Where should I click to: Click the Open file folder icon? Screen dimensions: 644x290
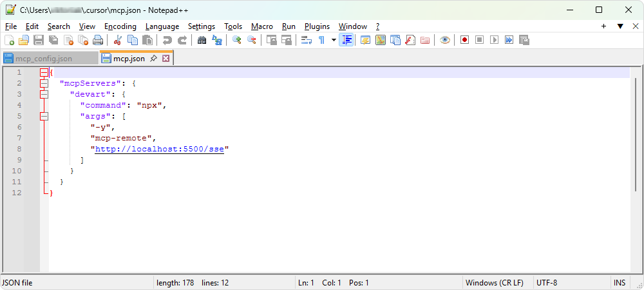click(24, 40)
